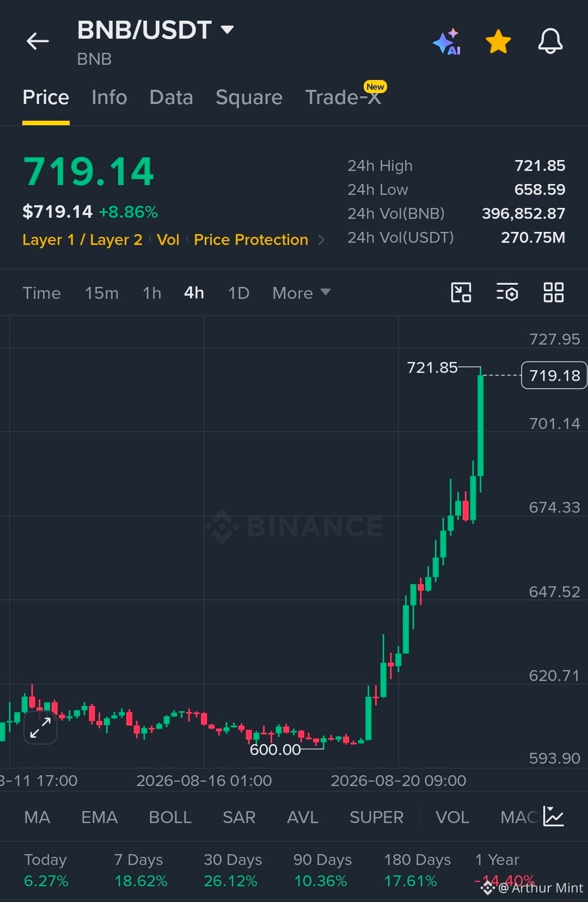Click the 24h Vol(BNB) value 396,852.87

point(524,213)
